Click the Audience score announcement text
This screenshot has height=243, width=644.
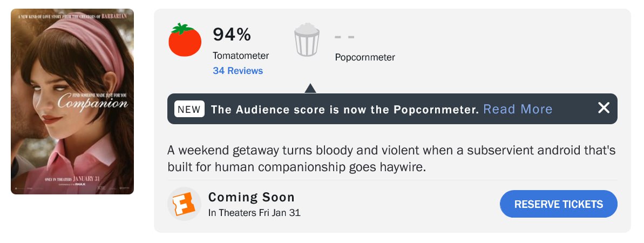(344, 110)
